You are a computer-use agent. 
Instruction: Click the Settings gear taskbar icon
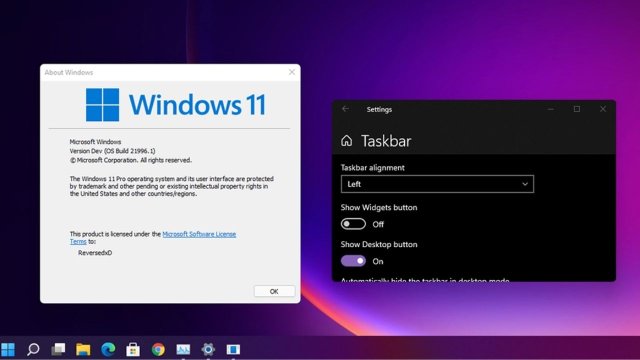pyautogui.click(x=208, y=349)
